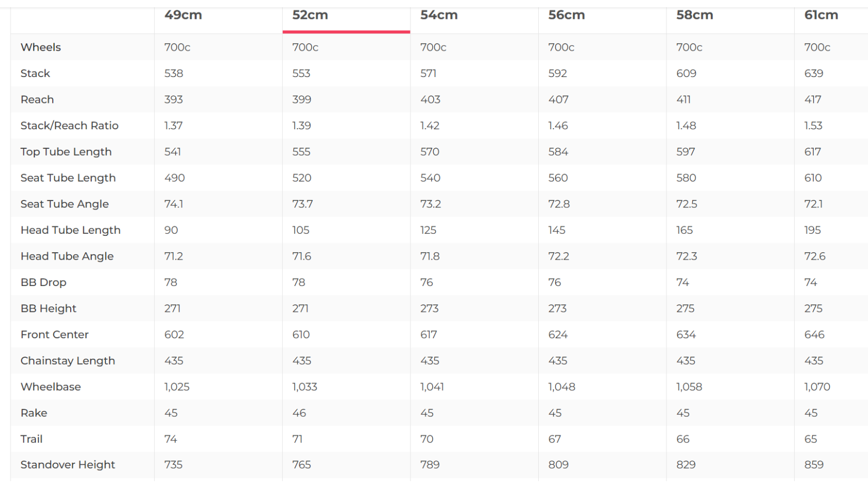Select the Head Tube Length label
This screenshot has width=868, height=488.
(x=71, y=230)
